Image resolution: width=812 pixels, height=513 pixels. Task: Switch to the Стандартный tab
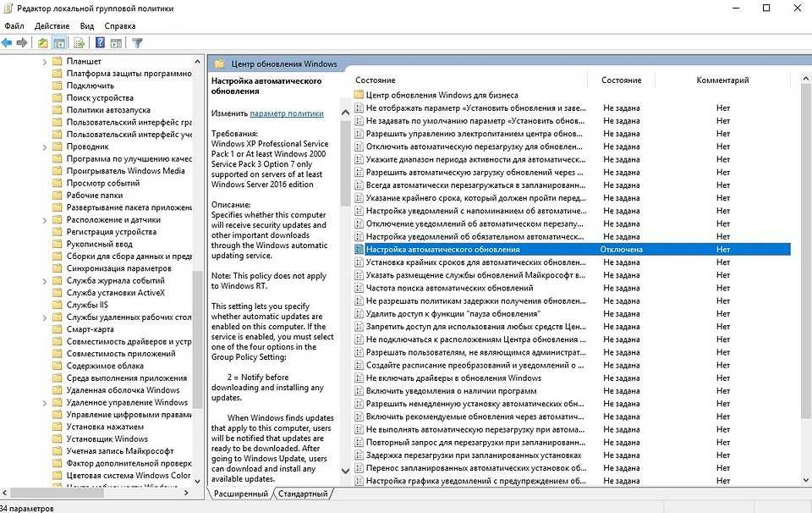[x=303, y=494]
